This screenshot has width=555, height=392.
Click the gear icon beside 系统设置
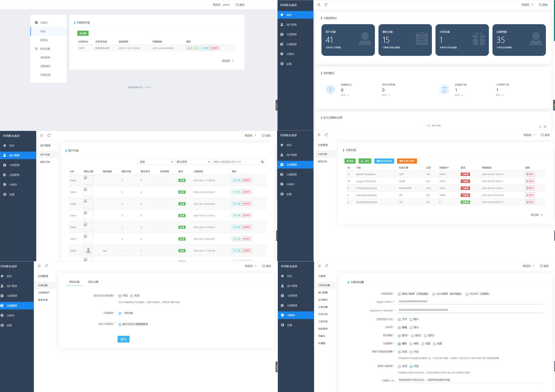click(36, 49)
